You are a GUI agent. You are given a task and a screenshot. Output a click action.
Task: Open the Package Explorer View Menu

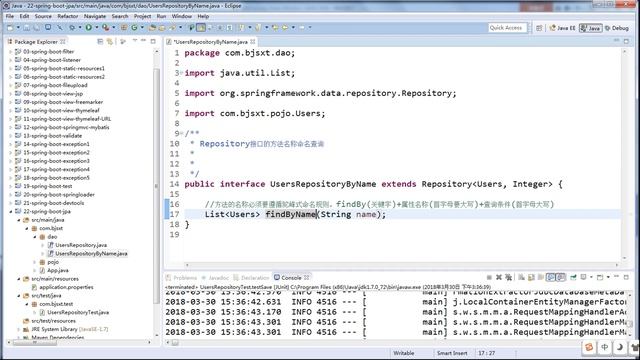tap(135, 41)
